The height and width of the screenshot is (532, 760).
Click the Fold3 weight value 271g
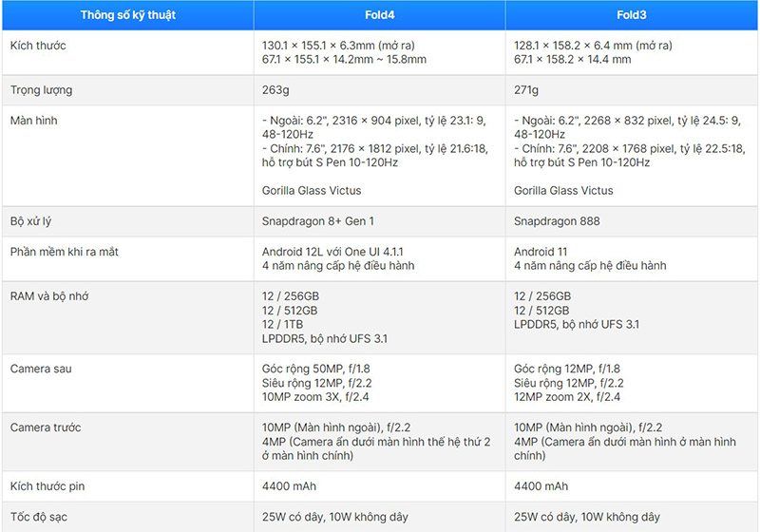(526, 90)
